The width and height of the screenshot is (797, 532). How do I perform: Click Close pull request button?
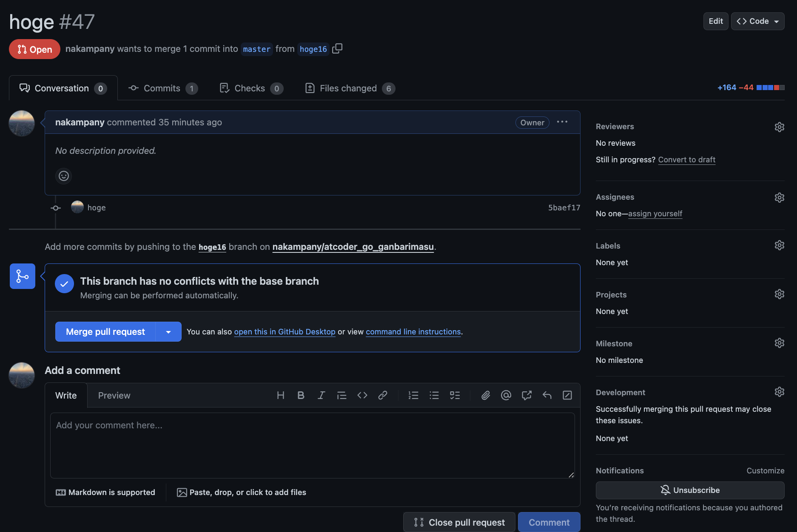point(459,522)
